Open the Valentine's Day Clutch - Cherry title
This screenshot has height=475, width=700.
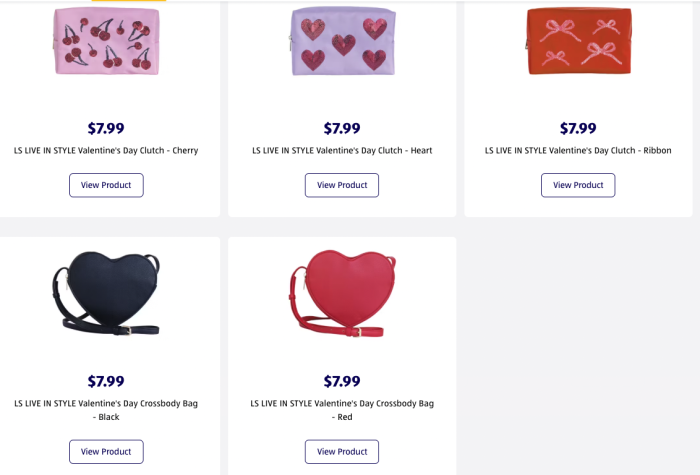[x=106, y=151]
